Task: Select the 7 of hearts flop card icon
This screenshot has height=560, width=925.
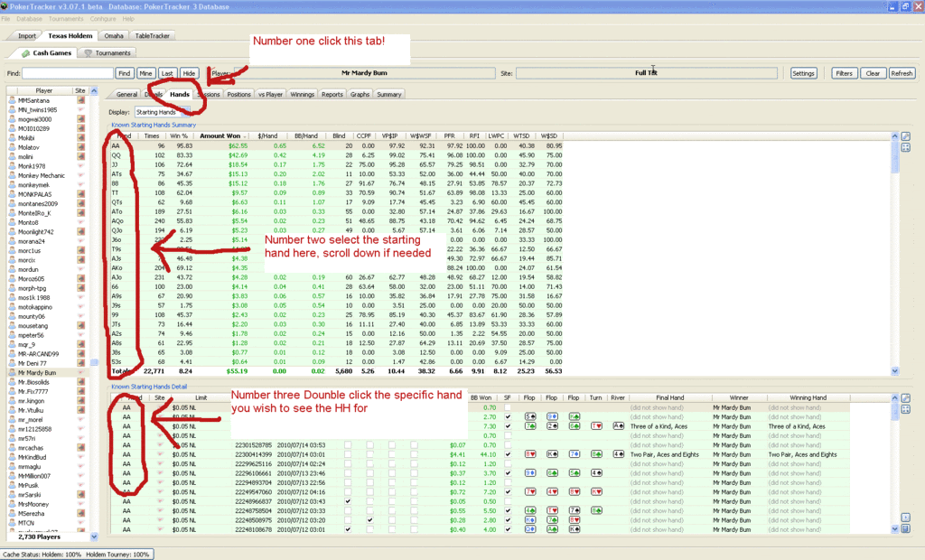Action: [529, 492]
